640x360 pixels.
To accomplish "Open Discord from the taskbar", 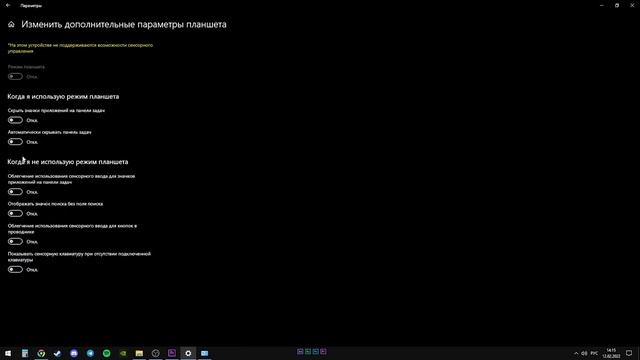I will coord(74,353).
